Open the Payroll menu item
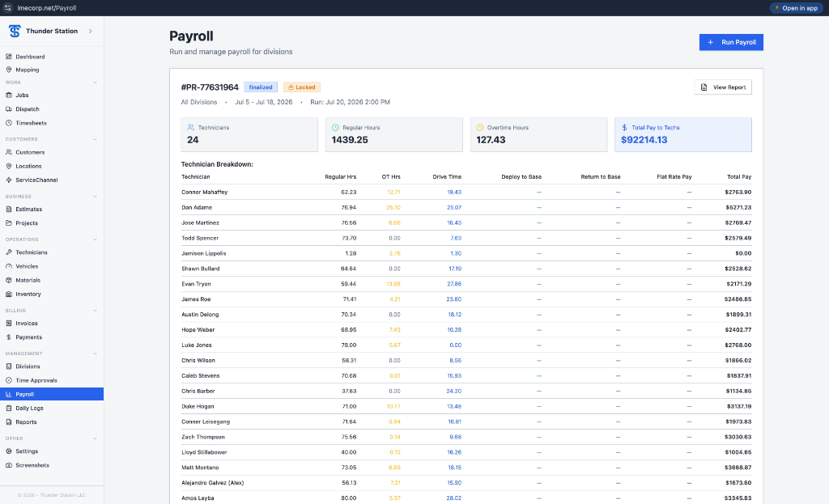This screenshot has width=829, height=504. [52, 394]
